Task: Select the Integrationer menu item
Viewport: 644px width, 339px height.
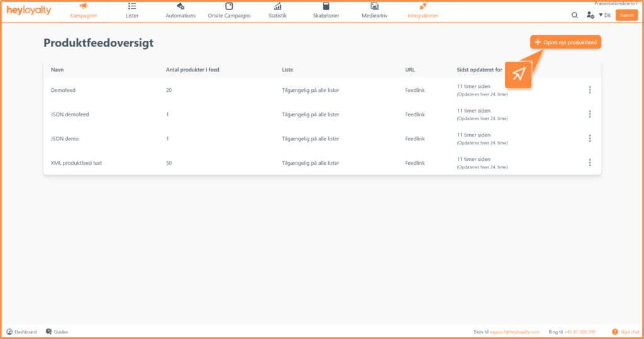Action: [x=423, y=10]
